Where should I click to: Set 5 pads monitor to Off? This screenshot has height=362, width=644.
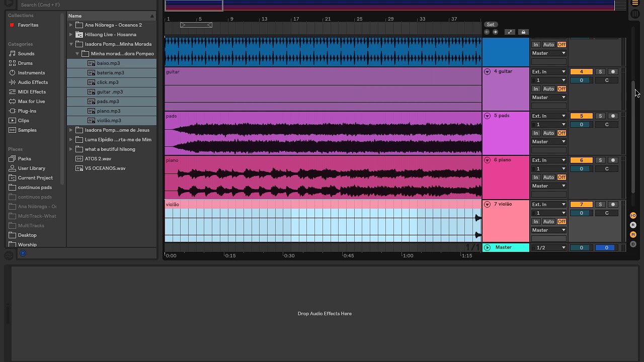(561, 133)
